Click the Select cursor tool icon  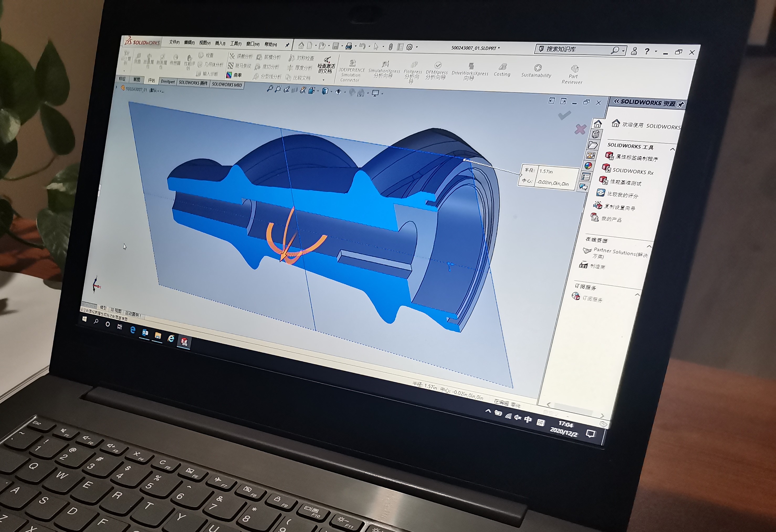coord(376,47)
